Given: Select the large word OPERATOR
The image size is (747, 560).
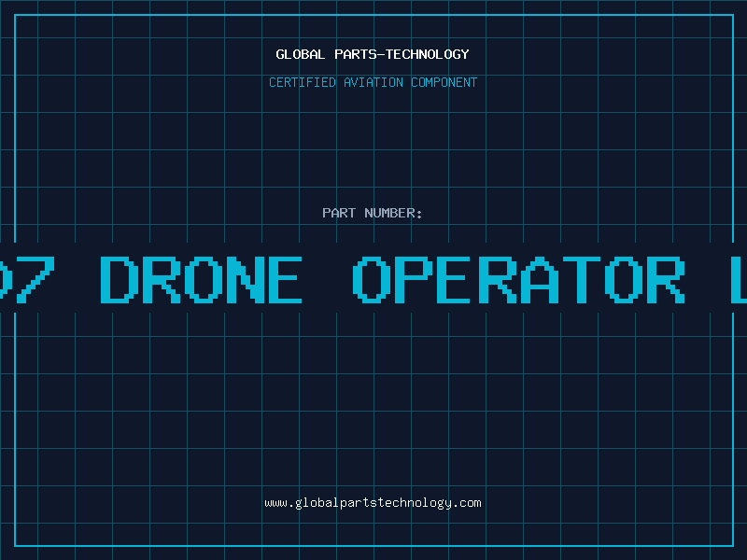Looking at the screenshot, I should coord(519,279).
